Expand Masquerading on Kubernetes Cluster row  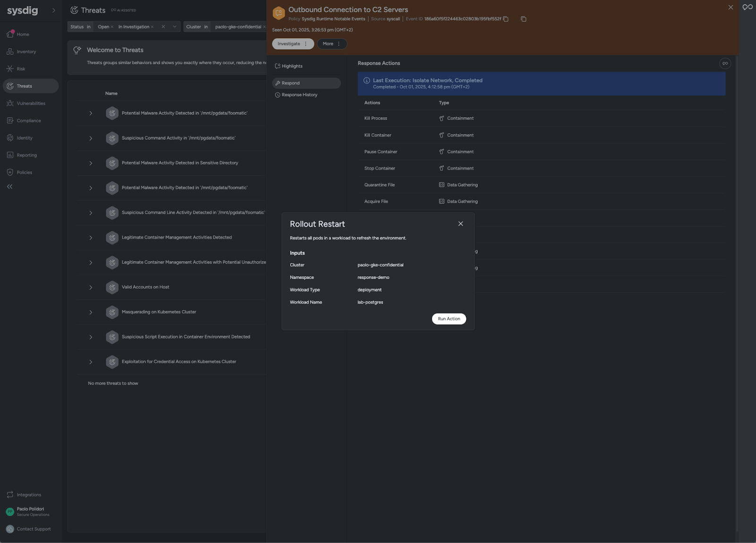[x=91, y=312]
